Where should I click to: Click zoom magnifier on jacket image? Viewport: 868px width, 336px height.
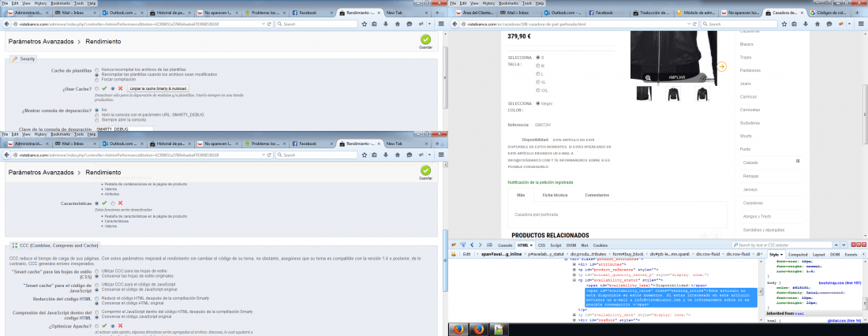(x=647, y=77)
